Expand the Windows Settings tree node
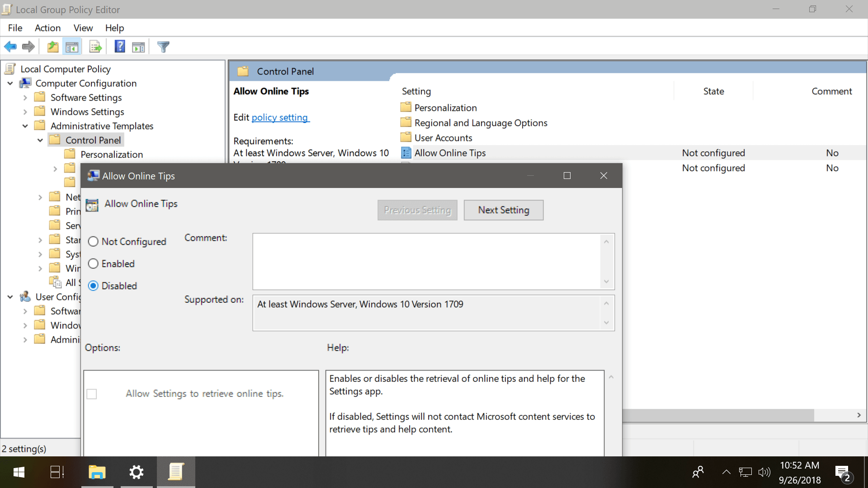Image resolution: width=868 pixels, height=488 pixels. 25,112
